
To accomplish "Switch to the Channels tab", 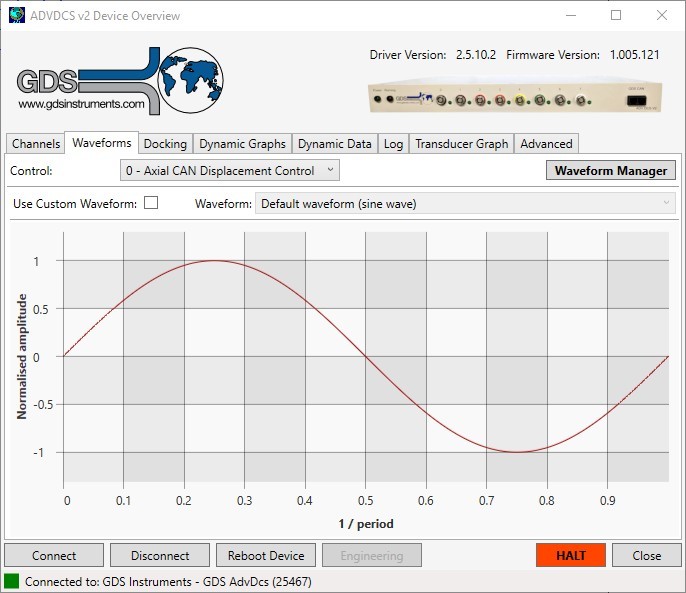I will click(36, 144).
